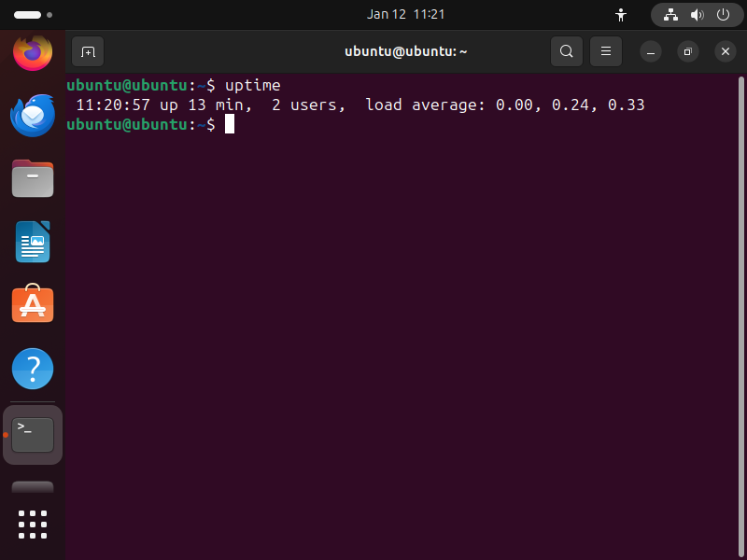Show all applications grid
Viewport: 747px width, 560px height.
[33, 524]
